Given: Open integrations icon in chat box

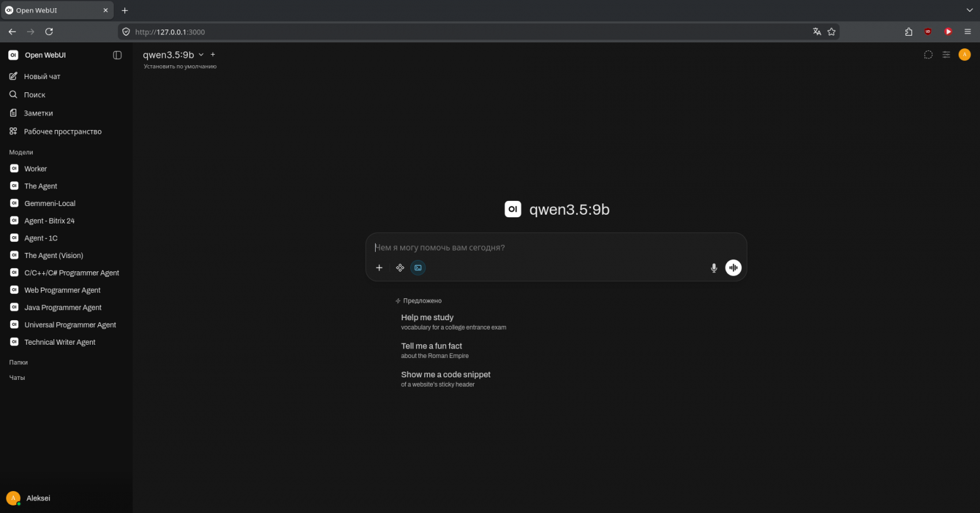Looking at the screenshot, I should pos(400,268).
